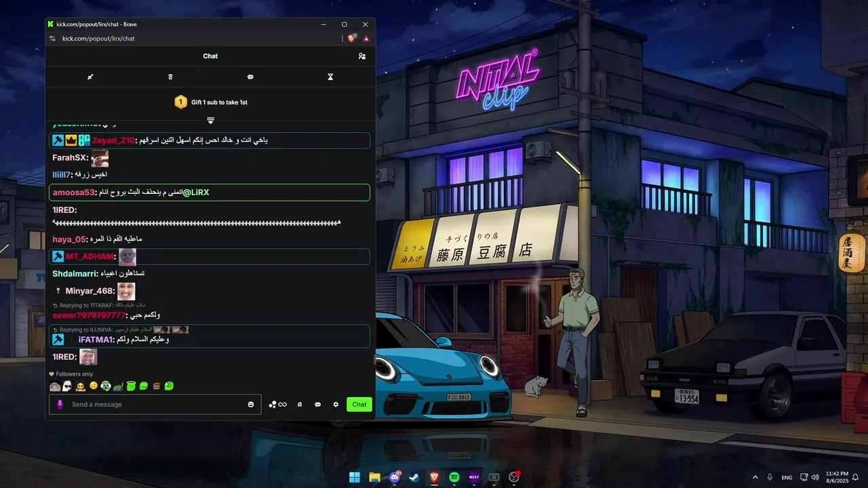The height and width of the screenshot is (488, 868).
Task: Click the purple microphone icon in message box
Action: (x=60, y=405)
